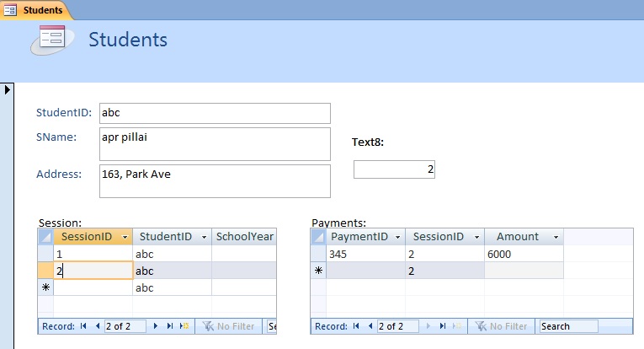Go to first record in Session subform
644x349 pixels.
(82, 326)
